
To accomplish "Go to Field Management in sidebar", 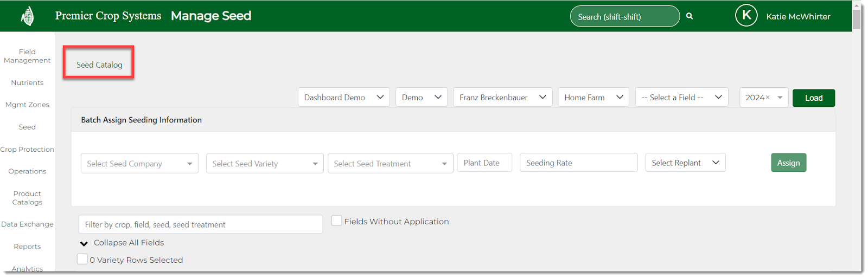I will pyautogui.click(x=27, y=56).
